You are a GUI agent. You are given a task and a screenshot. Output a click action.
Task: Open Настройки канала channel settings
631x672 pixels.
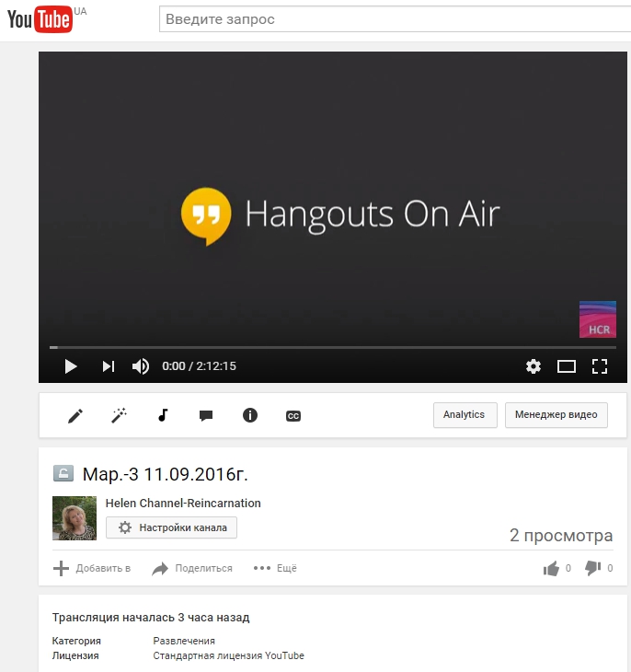tap(172, 527)
